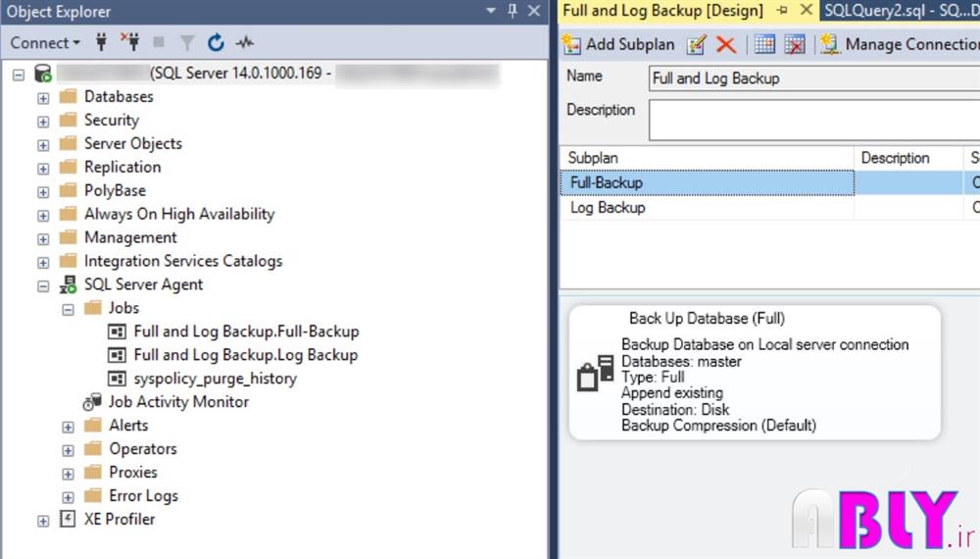Expand the Replication folder
This screenshot has height=559, width=980.
click(43, 169)
